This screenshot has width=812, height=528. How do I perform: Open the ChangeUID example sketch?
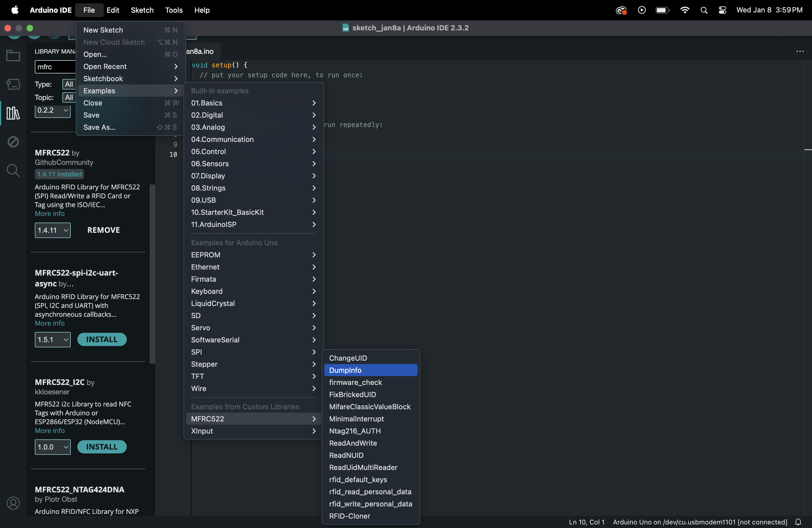coord(371,358)
